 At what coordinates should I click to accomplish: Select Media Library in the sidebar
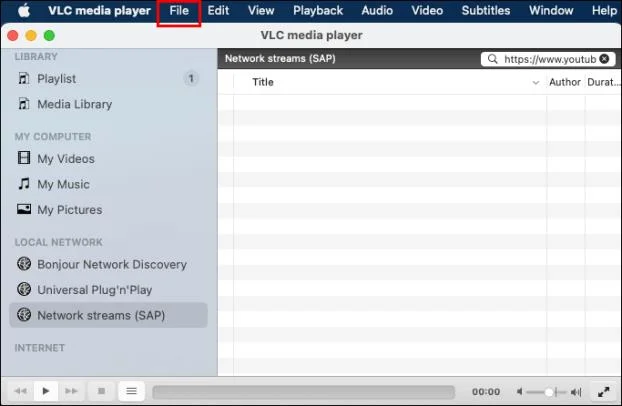[x=108, y=104]
